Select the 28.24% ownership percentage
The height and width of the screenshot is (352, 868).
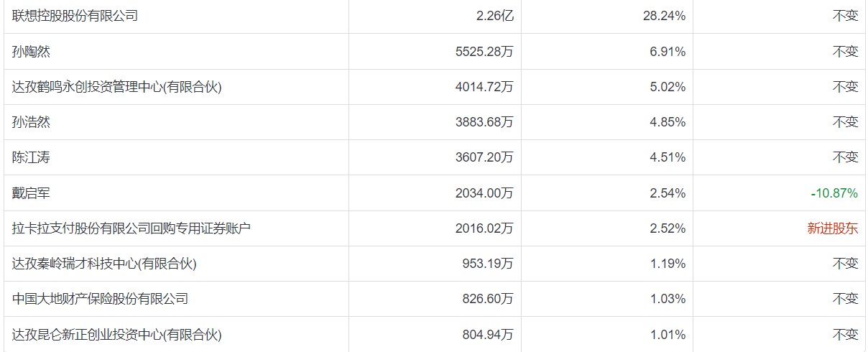(x=664, y=16)
